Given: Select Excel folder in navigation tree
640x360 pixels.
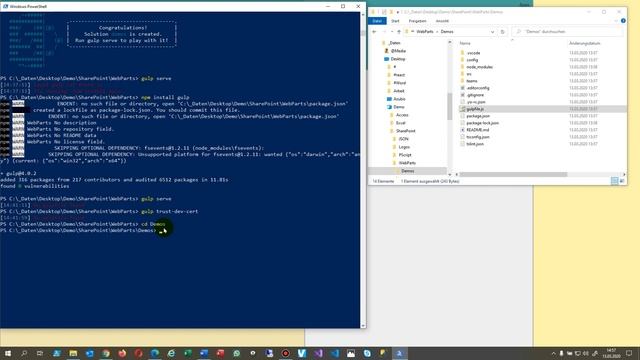Looking at the screenshot, I should (x=400, y=123).
